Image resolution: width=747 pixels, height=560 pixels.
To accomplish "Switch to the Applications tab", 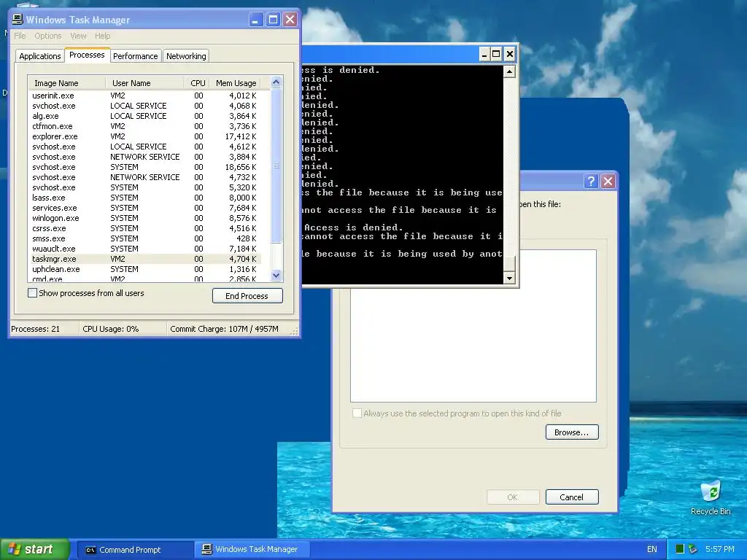I will [40, 56].
